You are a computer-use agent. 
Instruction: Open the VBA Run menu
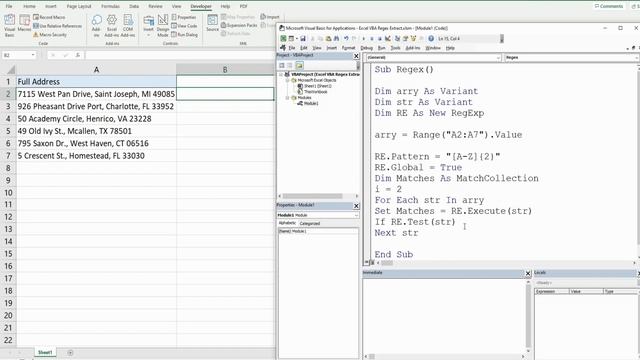click(x=381, y=48)
